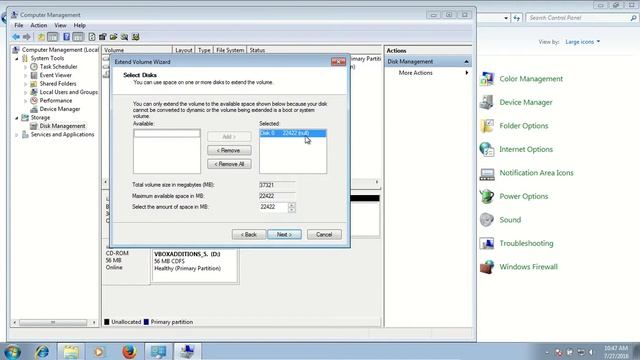
Task: Click the Forward arrow in Computer Management toolbar
Action: (27, 37)
